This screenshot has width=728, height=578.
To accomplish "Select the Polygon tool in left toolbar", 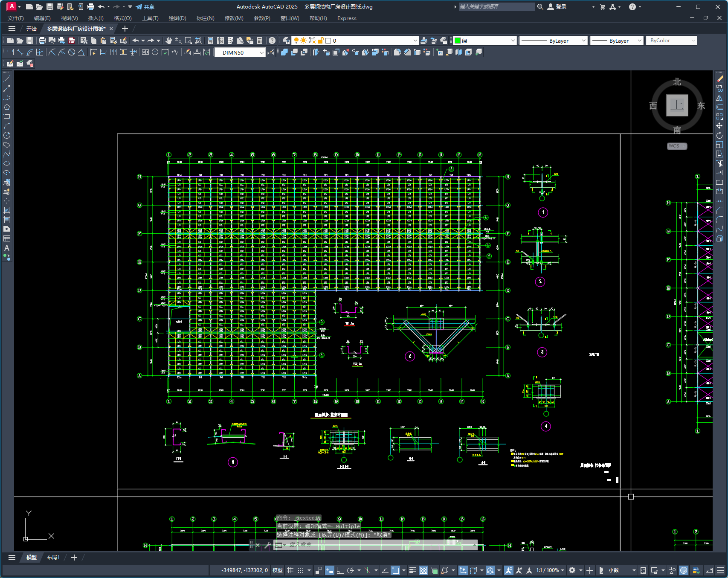I will point(7,107).
